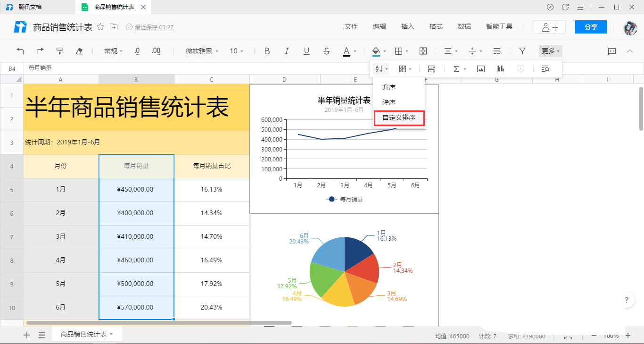The image size is (644, 344).
Task: Refresh the page with reload icon
Action: tap(565, 7)
